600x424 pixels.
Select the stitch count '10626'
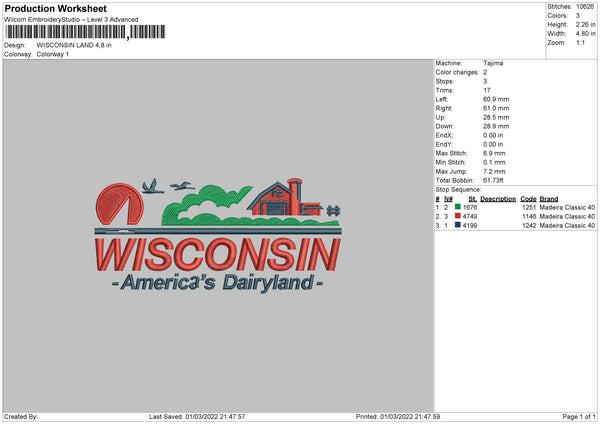[585, 7]
